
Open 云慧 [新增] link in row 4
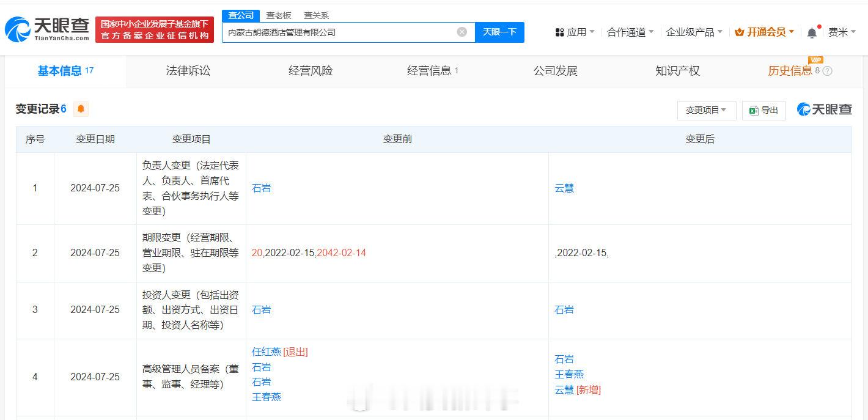coord(578,390)
